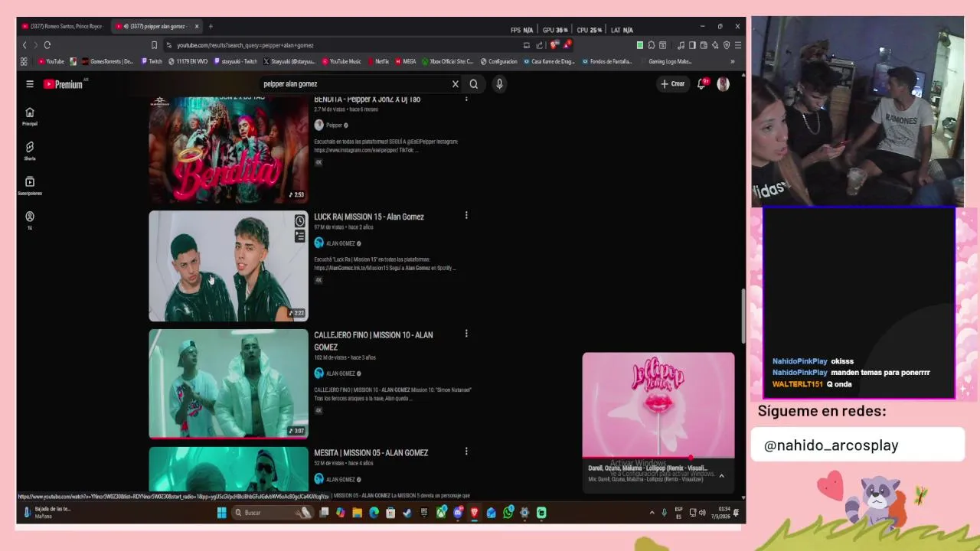Open Brave browser from the taskbar
Viewport: 980px width, 551px height.
(x=475, y=513)
